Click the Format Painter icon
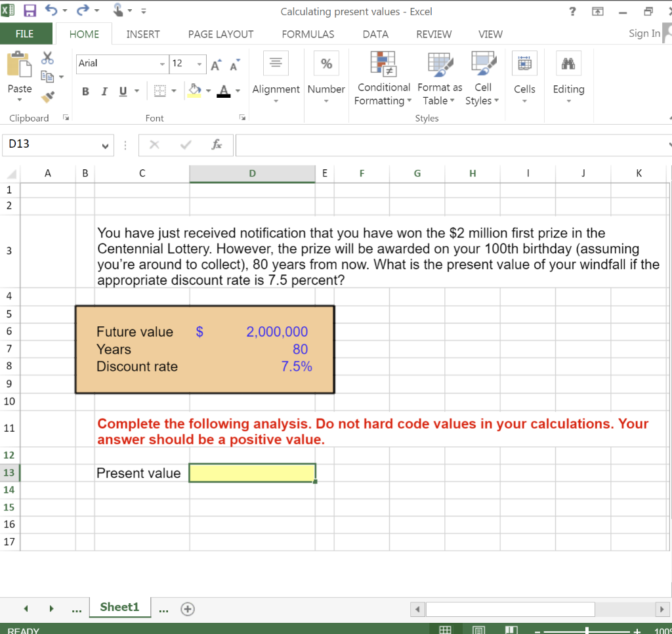 point(47,96)
